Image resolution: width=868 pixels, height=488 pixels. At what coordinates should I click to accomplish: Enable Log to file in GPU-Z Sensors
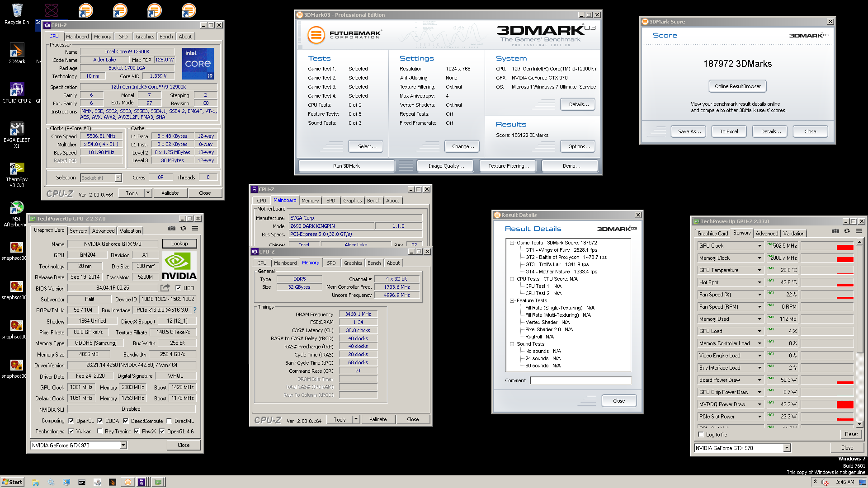pyautogui.click(x=701, y=435)
